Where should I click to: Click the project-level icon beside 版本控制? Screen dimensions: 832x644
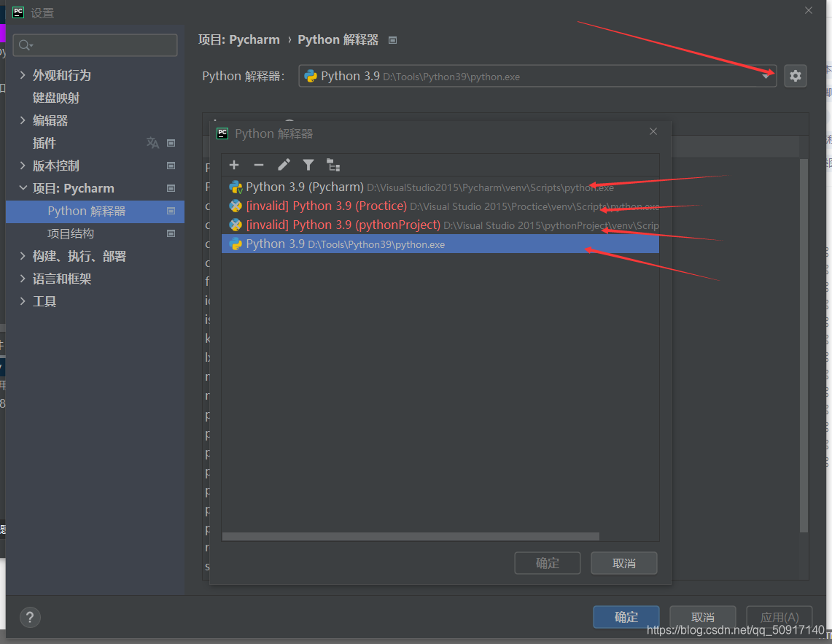pos(171,166)
